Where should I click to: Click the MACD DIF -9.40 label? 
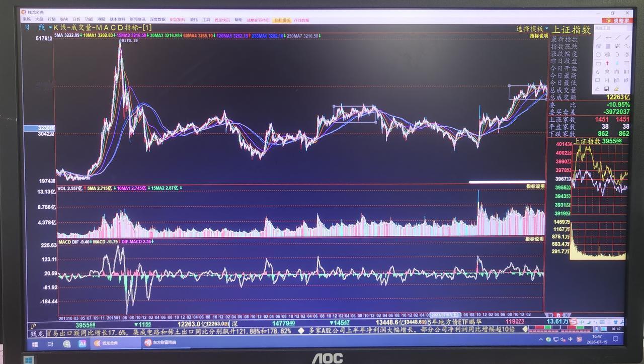tap(74, 242)
